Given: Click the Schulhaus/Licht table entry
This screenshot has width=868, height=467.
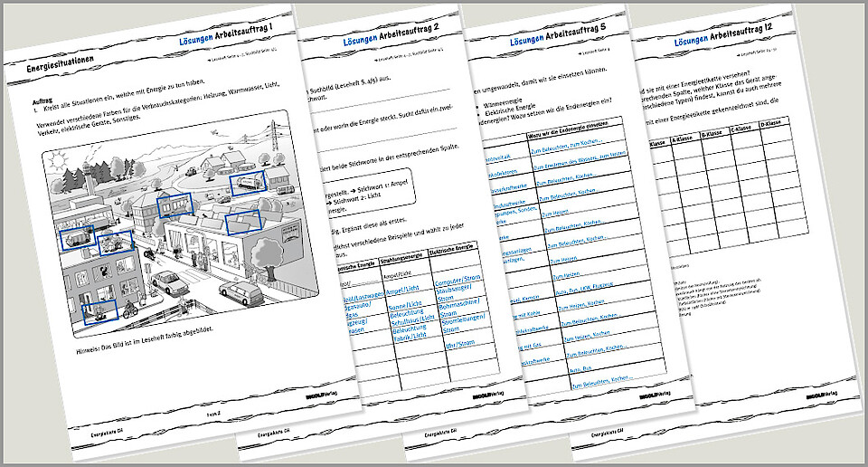Looking at the screenshot, I should pos(413,320).
